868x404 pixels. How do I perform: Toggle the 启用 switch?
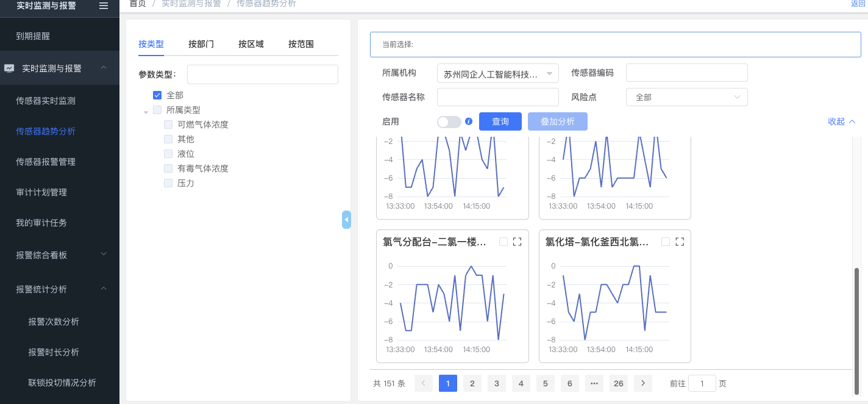[449, 122]
